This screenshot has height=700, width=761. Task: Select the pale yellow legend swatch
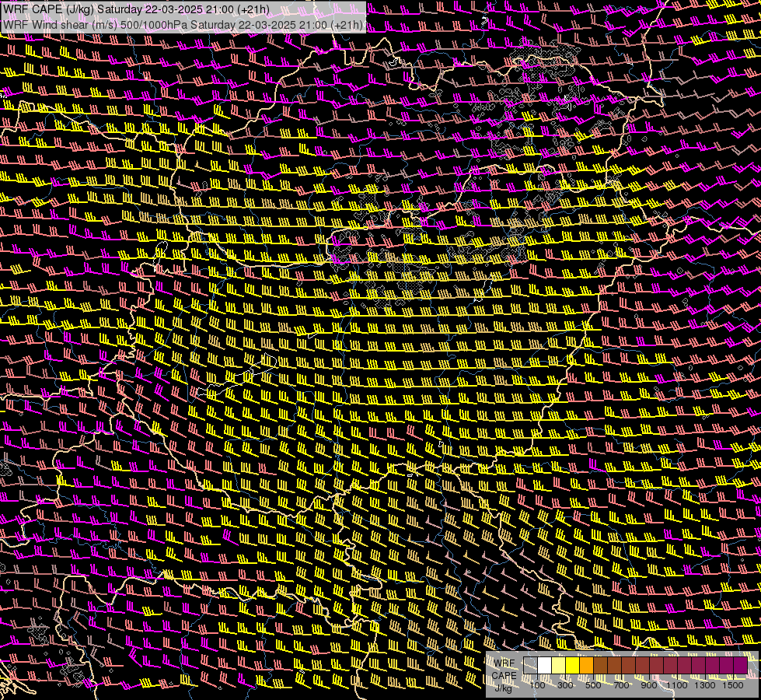coord(559,666)
